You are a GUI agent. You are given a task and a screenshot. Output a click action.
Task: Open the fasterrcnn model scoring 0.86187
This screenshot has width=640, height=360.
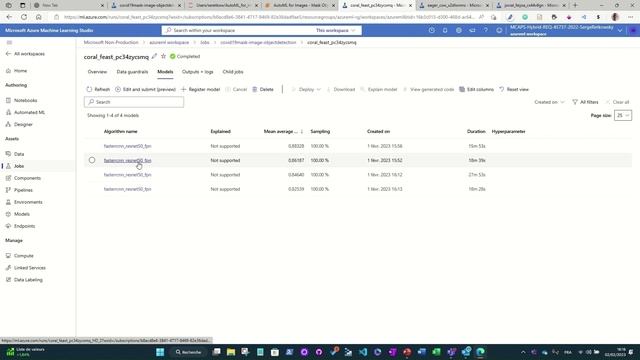tap(127, 160)
